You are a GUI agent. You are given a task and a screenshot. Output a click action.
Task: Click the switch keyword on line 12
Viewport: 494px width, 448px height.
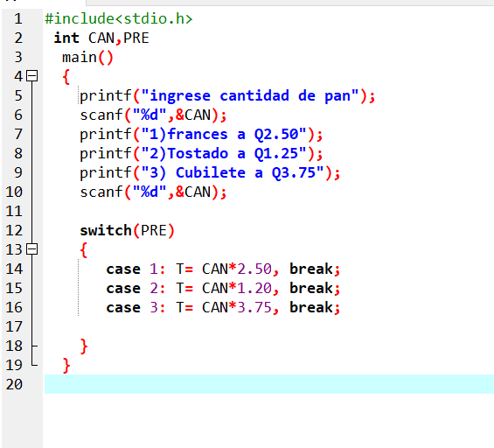106,230
